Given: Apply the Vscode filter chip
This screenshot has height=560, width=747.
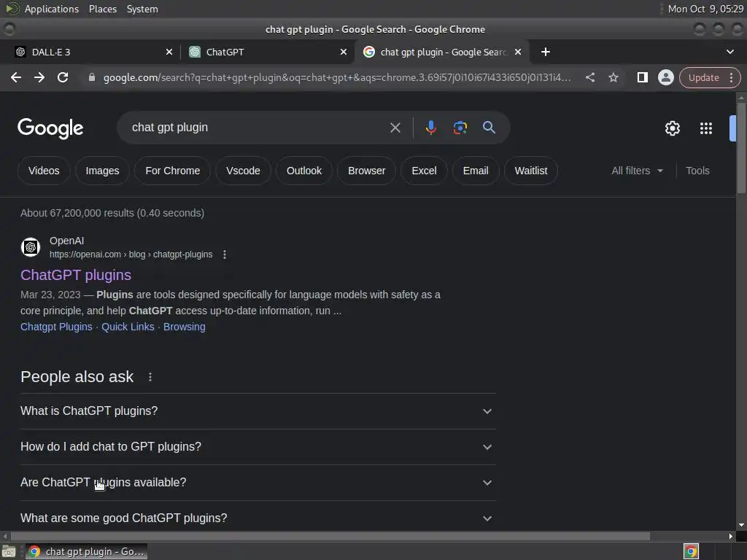Looking at the screenshot, I should click(x=243, y=171).
